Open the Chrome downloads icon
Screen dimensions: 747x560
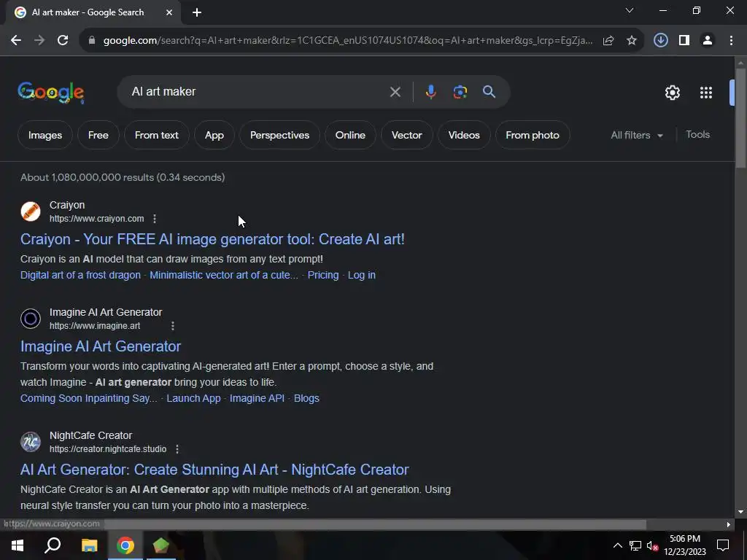pyautogui.click(x=660, y=41)
